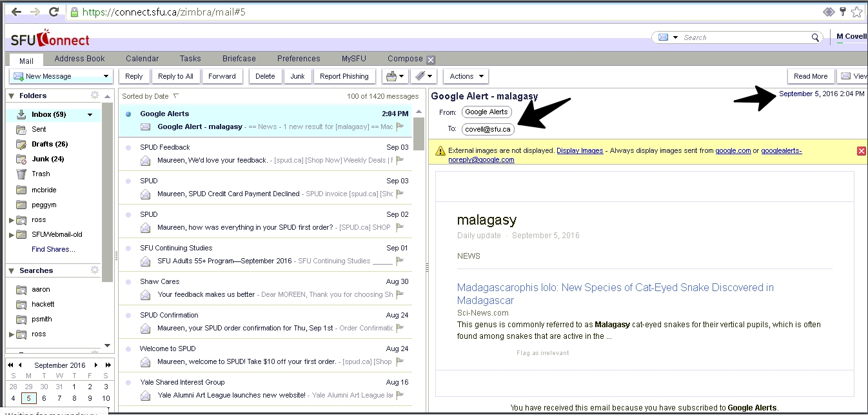Go to next year in mini calendar
The height and width of the screenshot is (415, 868).
[x=108, y=365]
